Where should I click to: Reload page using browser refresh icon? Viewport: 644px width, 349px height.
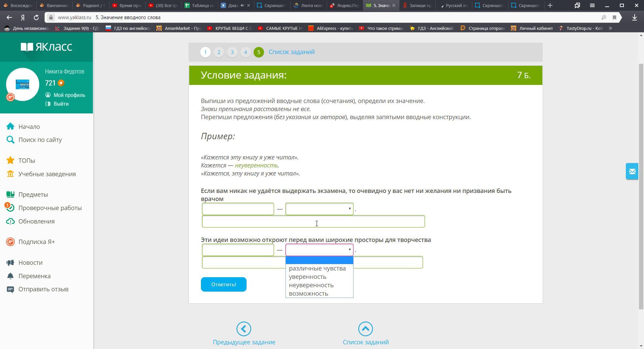[x=36, y=17]
